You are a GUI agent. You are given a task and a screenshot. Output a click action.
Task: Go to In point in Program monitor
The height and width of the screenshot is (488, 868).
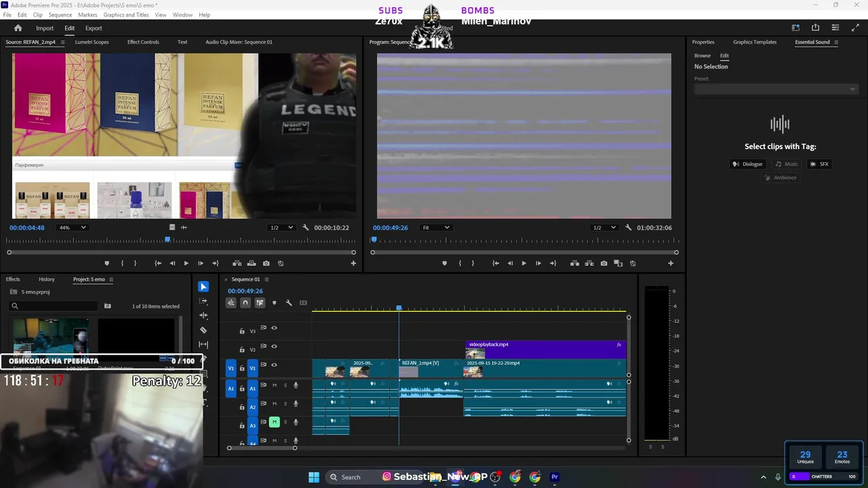point(496,263)
